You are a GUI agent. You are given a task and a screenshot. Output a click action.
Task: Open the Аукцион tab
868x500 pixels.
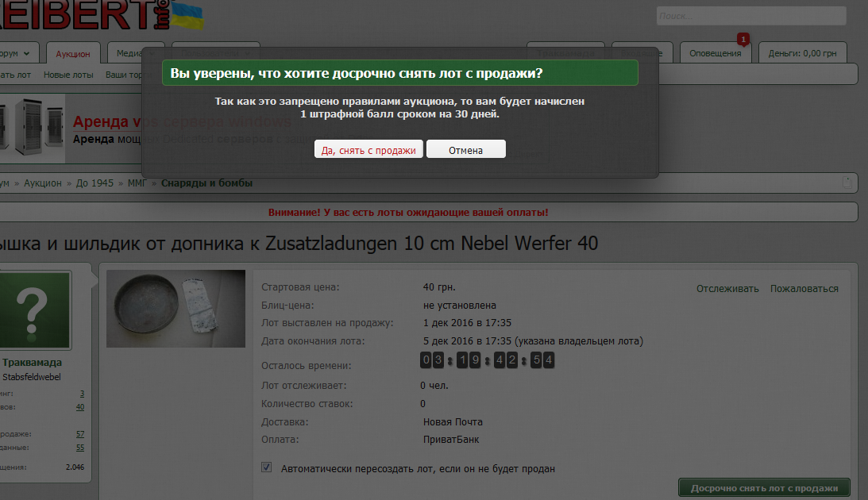pos(73,54)
